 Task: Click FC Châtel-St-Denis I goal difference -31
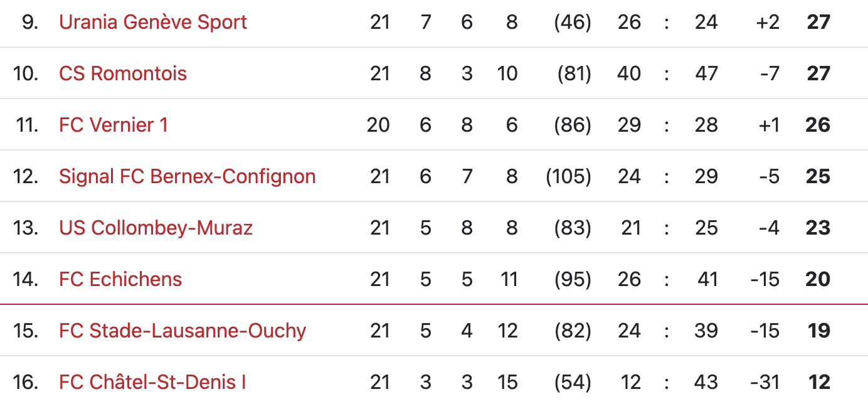[x=765, y=382]
